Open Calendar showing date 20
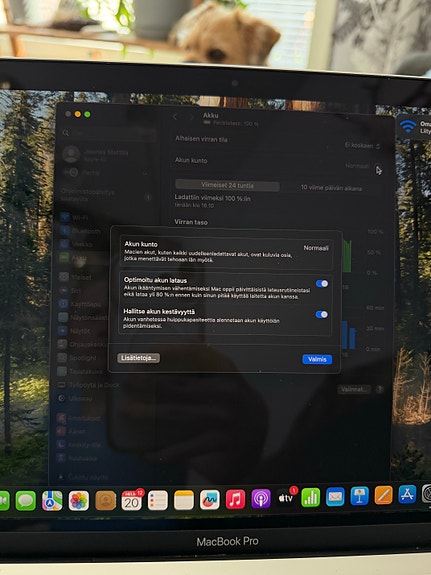 click(132, 500)
